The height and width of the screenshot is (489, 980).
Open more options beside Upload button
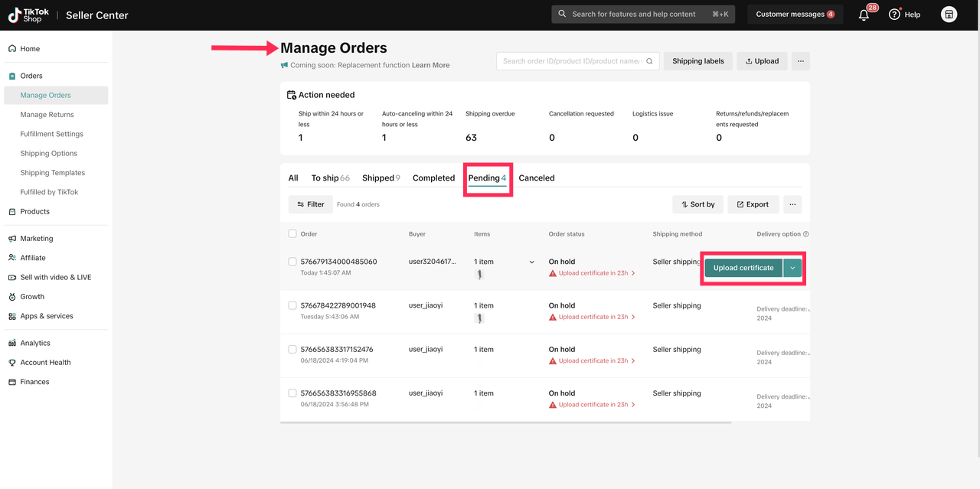(x=800, y=61)
